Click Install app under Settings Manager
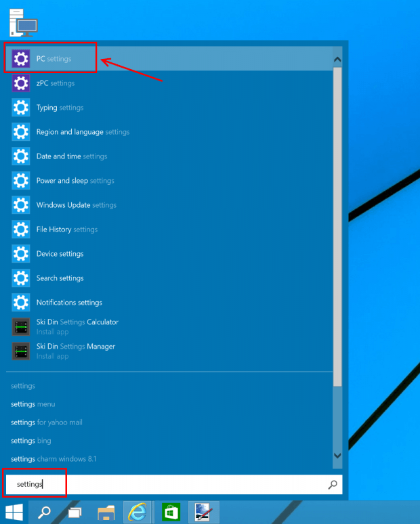 pyautogui.click(x=53, y=356)
